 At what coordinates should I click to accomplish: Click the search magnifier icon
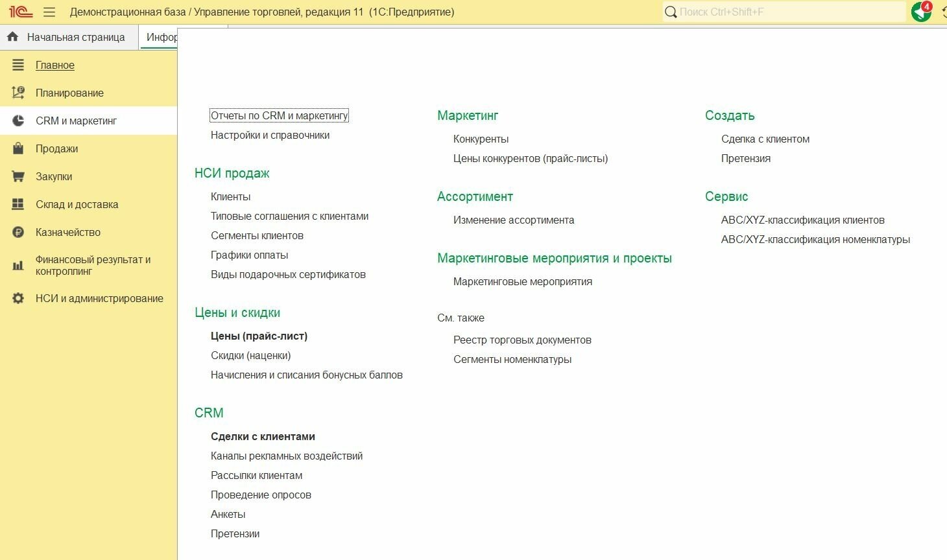[671, 12]
